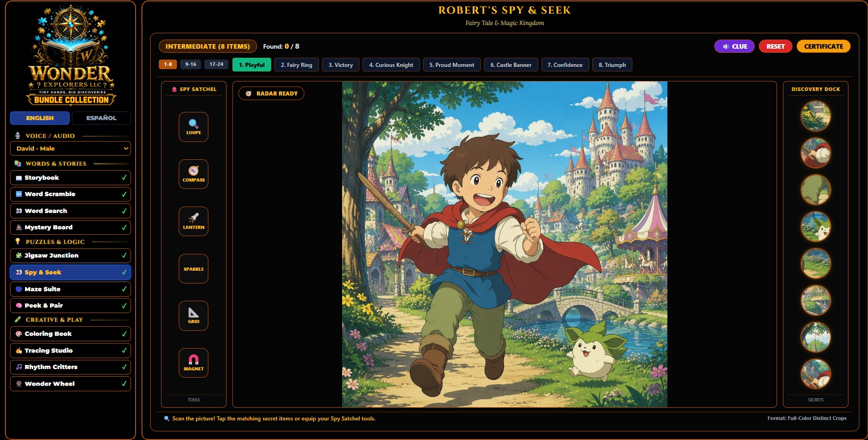
Task: Activate the Sparkle tool
Action: 193,268
